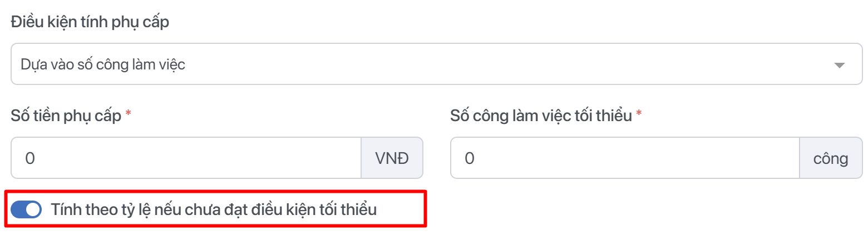
Task: Select the "Dựa vào số công làm việc" value text
Action: point(103,64)
